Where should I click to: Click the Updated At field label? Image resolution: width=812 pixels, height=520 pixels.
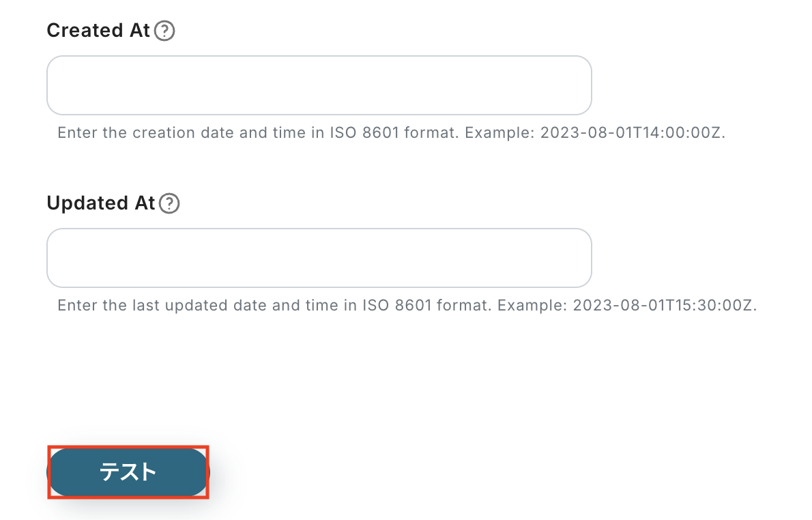click(101, 203)
